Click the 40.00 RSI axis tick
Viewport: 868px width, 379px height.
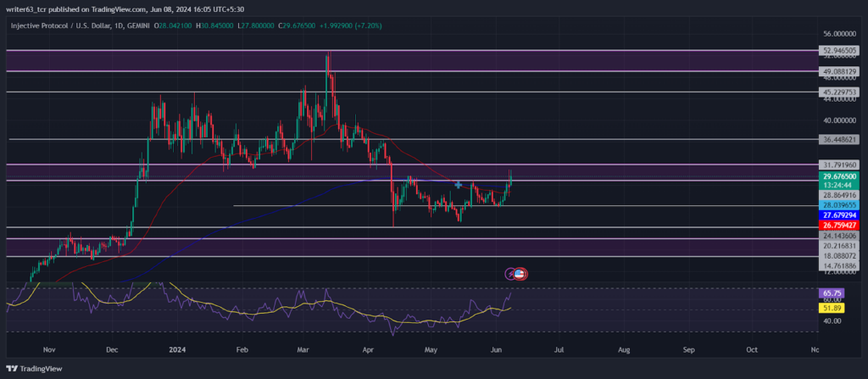(832, 320)
